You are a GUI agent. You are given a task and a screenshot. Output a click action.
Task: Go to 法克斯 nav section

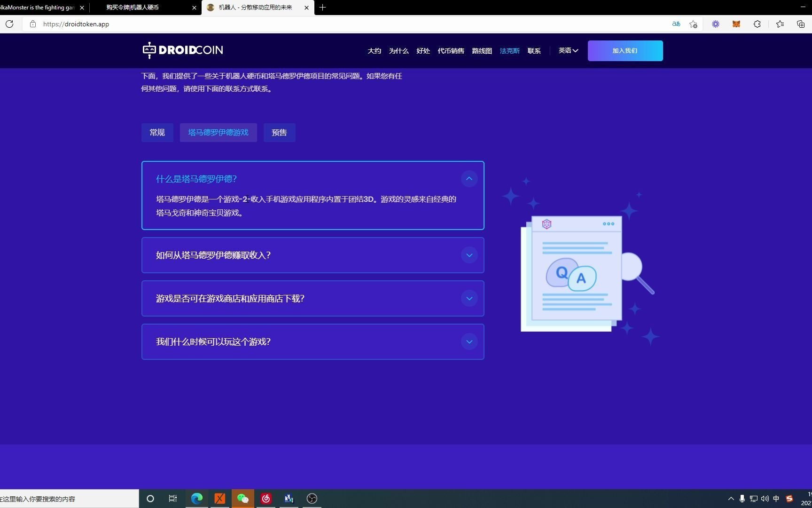[x=510, y=51]
